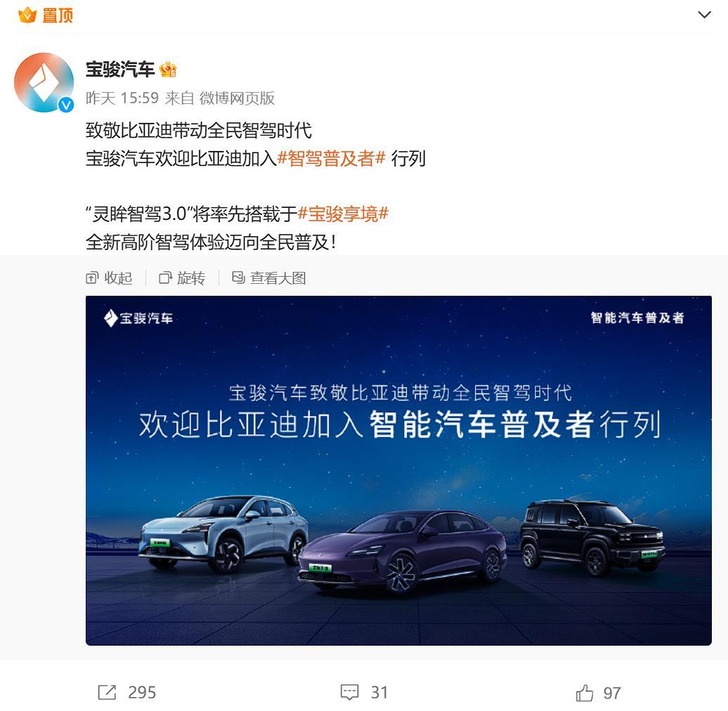The width and height of the screenshot is (728, 711).
Task: Open the #智驾普及者# hashtag topic
Action: click(332, 158)
